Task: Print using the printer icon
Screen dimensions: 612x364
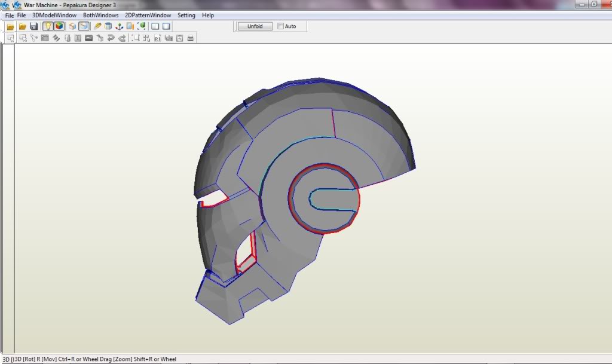Action: click(191, 38)
